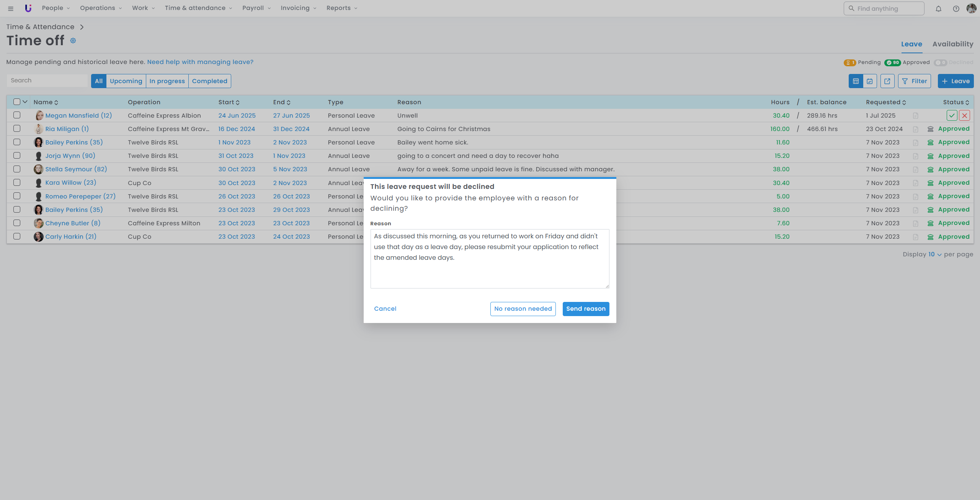
Task: Click the Send reason button
Action: click(586, 309)
